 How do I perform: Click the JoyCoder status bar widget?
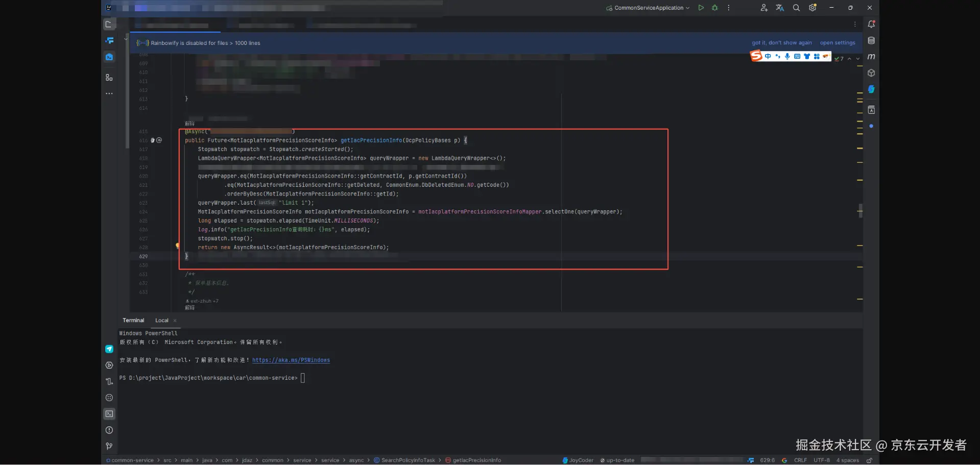click(x=578, y=460)
